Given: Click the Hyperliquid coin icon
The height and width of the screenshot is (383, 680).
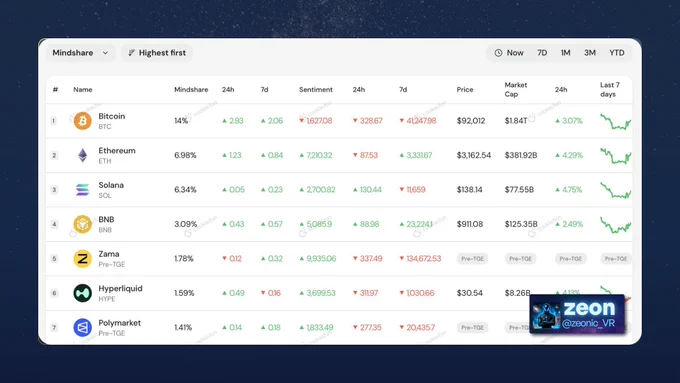Looking at the screenshot, I should pos(82,293).
